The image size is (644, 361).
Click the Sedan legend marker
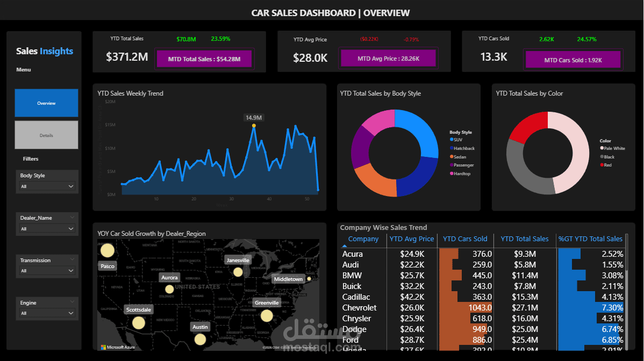click(452, 156)
